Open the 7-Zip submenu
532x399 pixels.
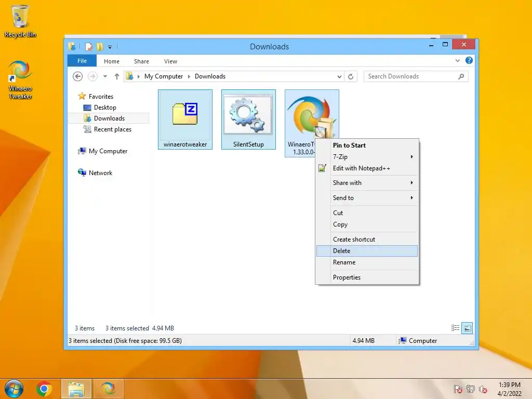(x=367, y=157)
